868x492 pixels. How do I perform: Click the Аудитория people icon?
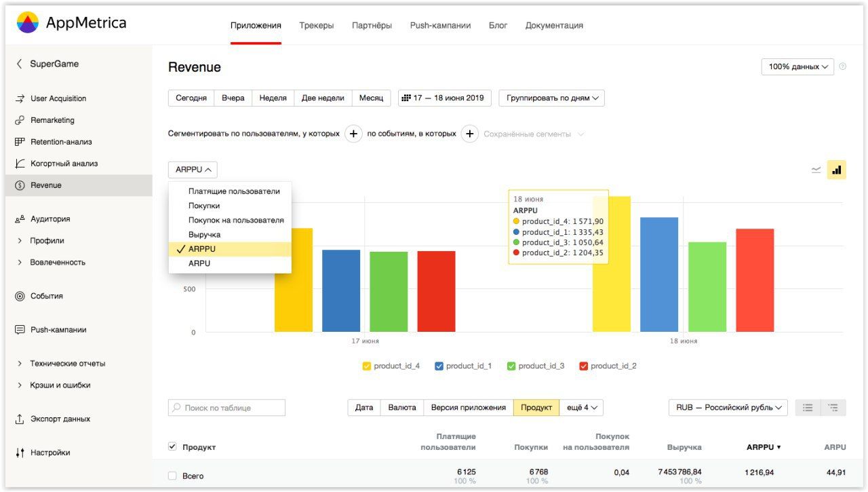(x=20, y=219)
